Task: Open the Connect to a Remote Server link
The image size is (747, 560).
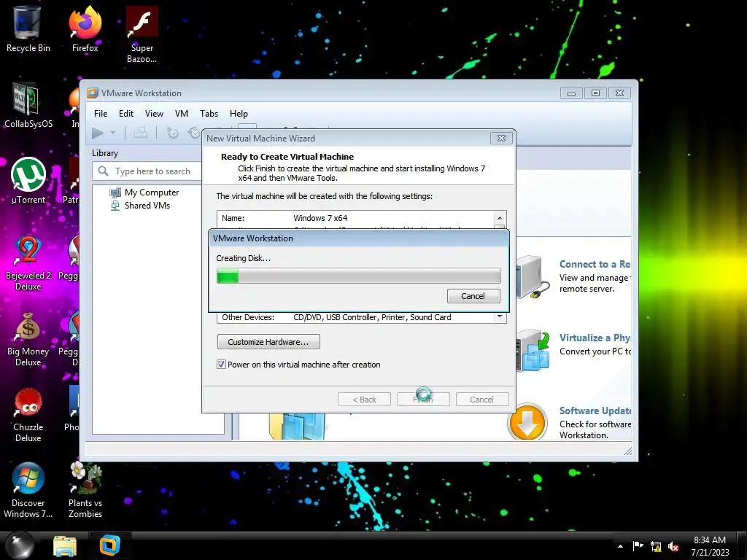Action: pyautogui.click(x=595, y=264)
